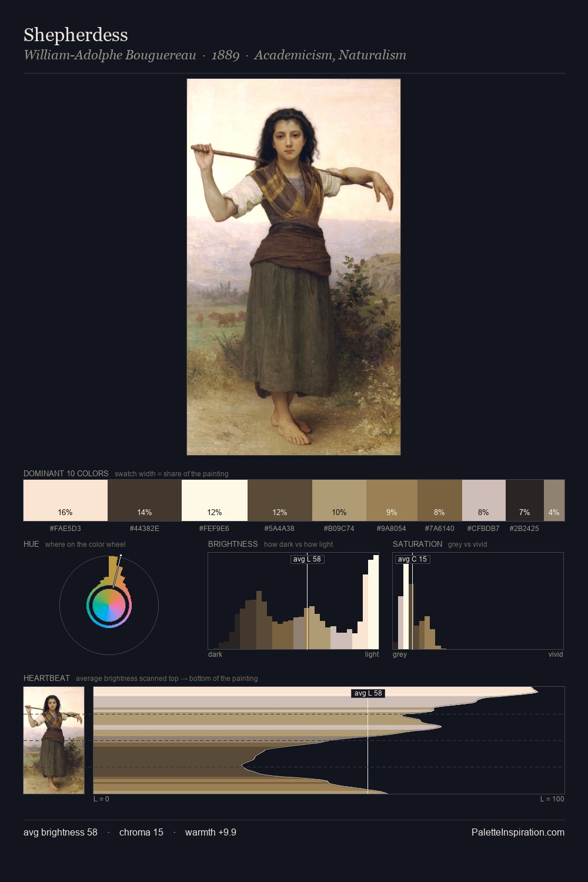Screen dimensions: 588x882
Task: Click the #7A6140 hex label
Action: coord(440,529)
